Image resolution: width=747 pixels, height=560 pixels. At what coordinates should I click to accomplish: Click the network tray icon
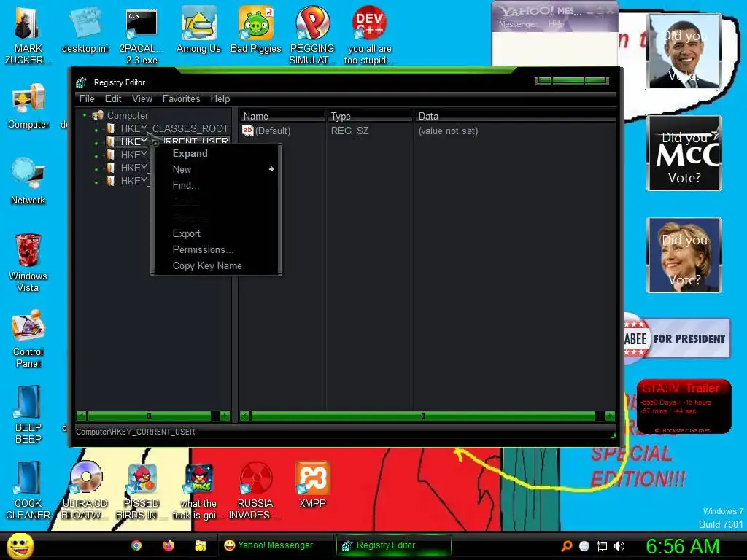[x=602, y=547]
